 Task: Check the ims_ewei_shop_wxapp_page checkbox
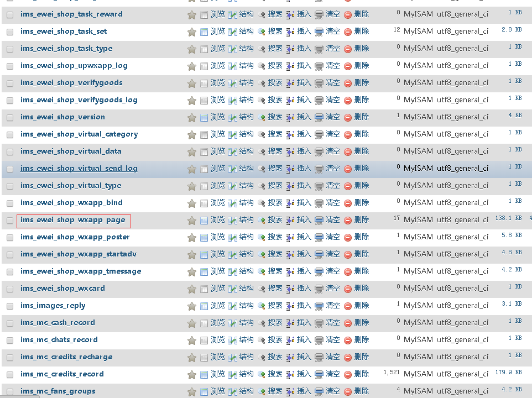(10, 221)
